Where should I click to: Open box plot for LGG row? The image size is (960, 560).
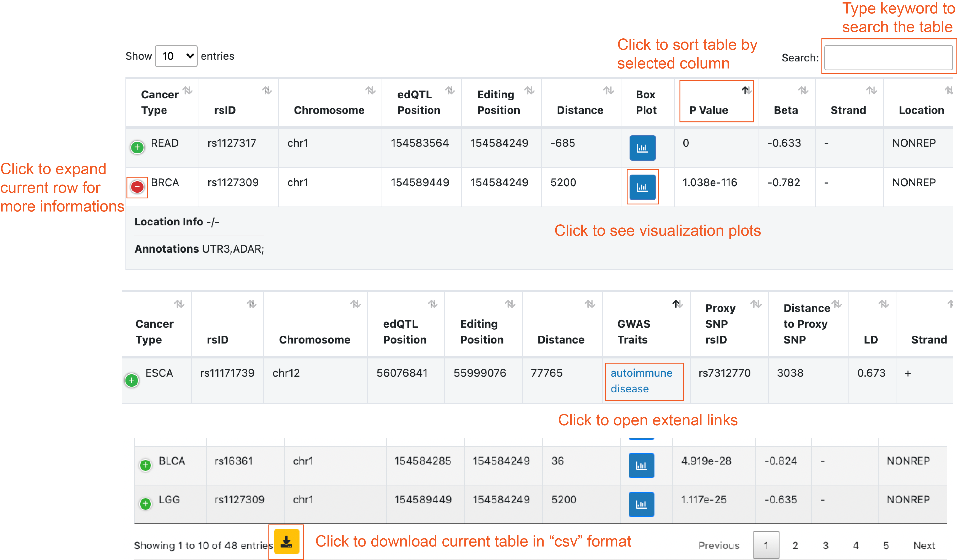641,504
